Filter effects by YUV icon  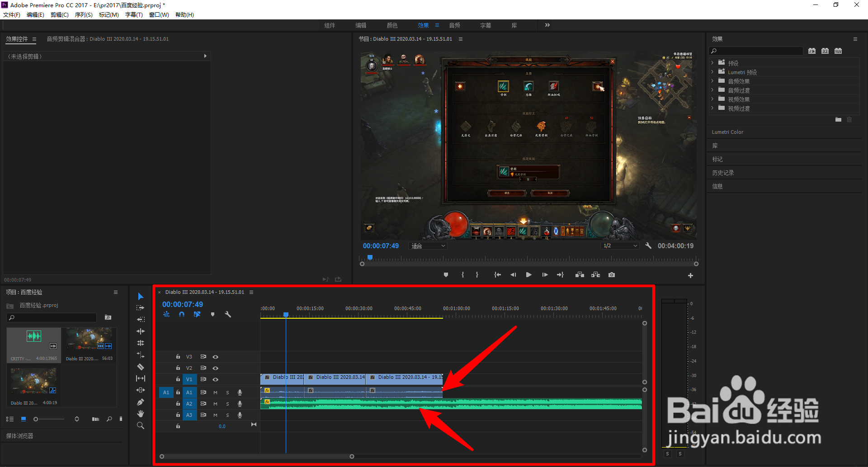point(838,51)
